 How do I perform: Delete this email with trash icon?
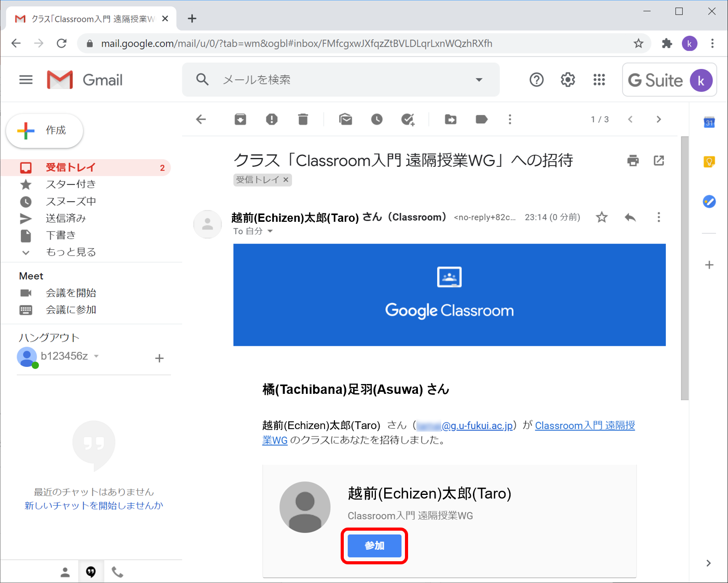303,120
